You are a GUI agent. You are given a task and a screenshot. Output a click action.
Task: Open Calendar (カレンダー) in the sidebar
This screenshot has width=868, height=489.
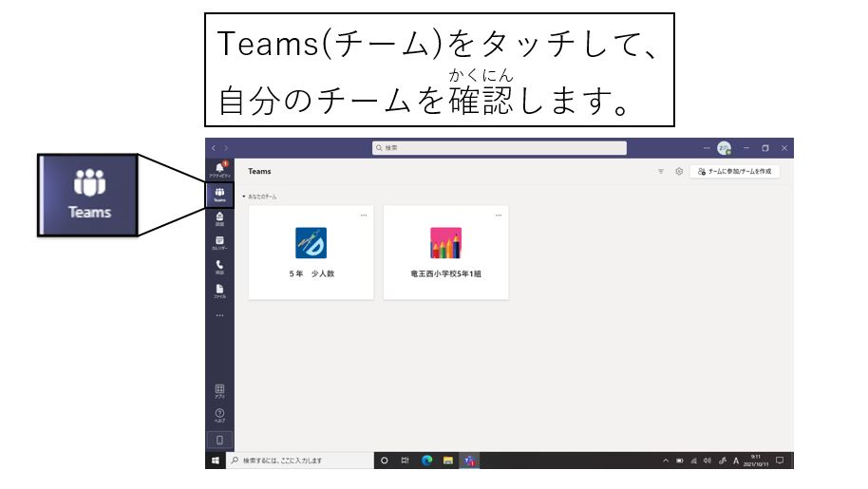tap(219, 243)
